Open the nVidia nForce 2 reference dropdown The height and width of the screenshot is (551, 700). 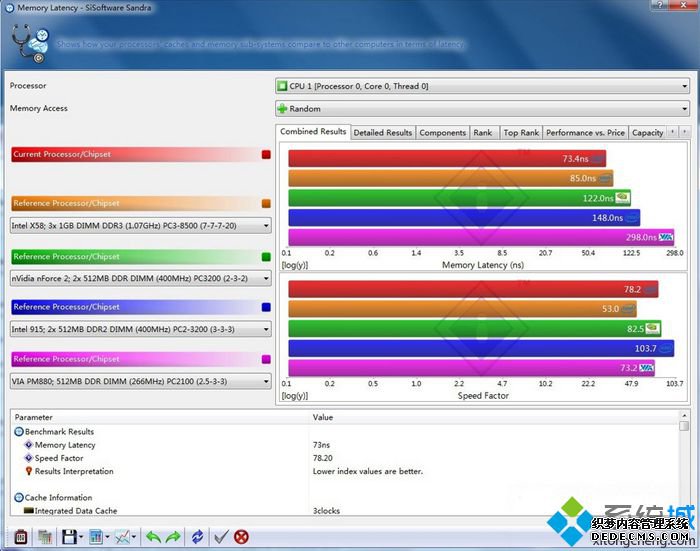tap(141, 278)
